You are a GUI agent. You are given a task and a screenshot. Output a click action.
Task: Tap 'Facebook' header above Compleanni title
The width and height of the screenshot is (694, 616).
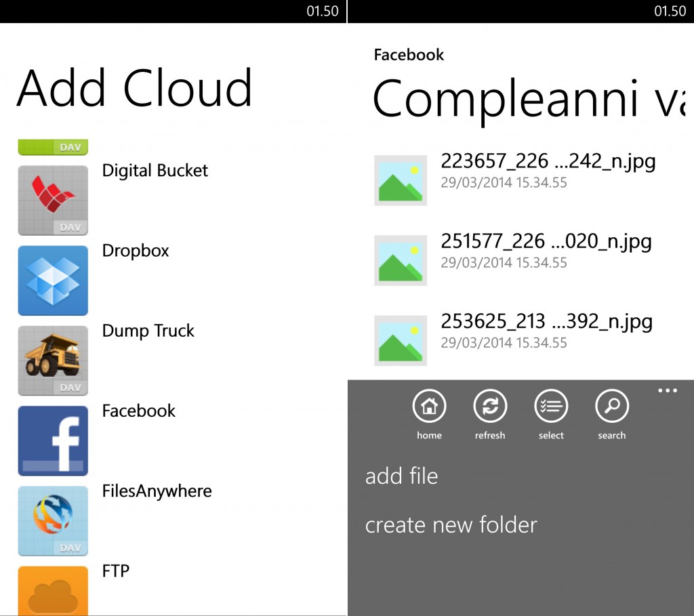(x=409, y=55)
